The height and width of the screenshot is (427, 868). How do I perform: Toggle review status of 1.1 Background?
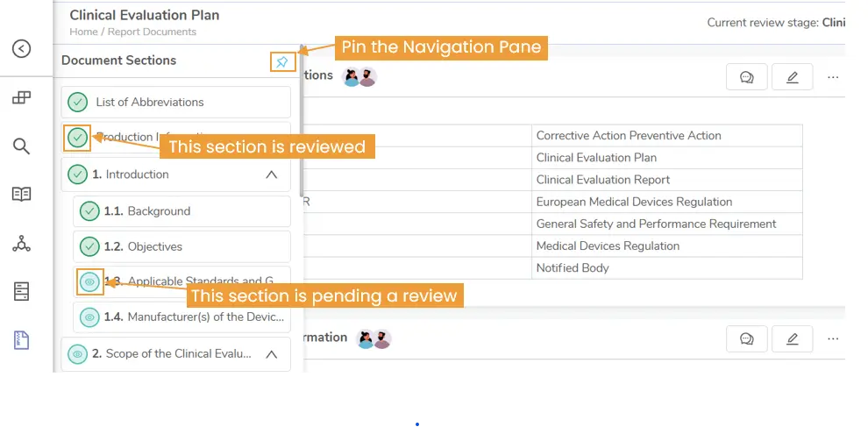pos(89,211)
